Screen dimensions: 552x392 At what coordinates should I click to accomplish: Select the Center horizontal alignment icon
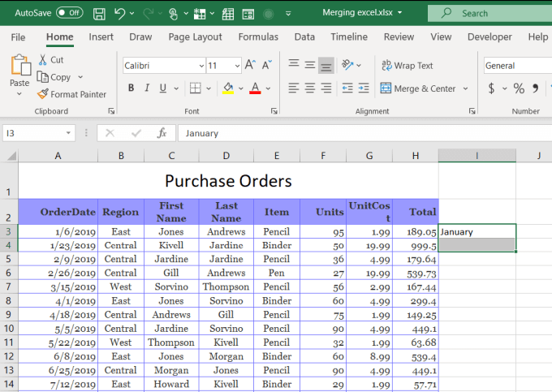[x=309, y=88]
